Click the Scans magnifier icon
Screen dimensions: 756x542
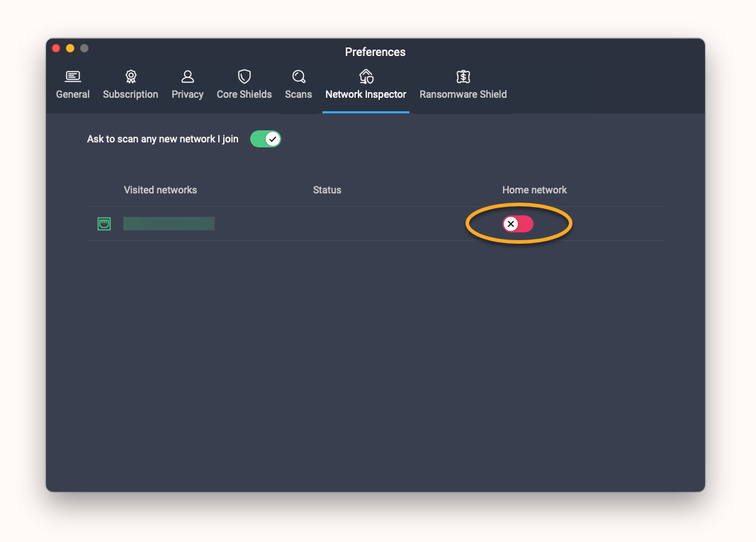coord(298,77)
